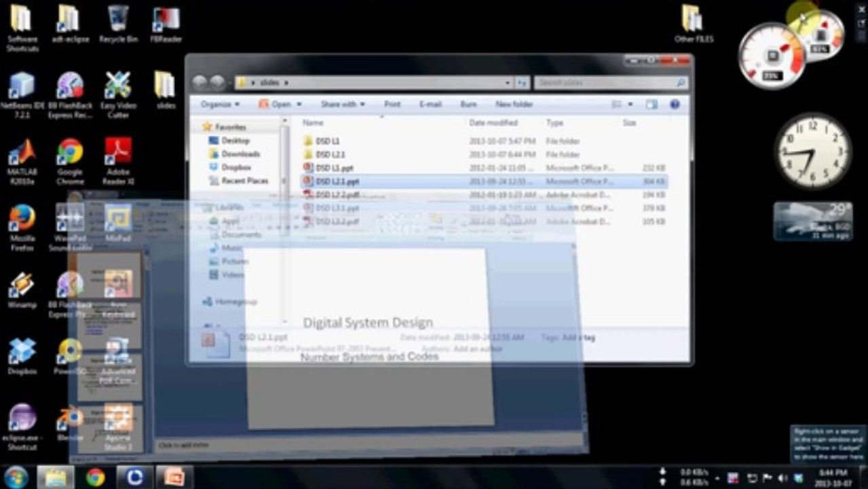This screenshot has width=868, height=489.
Task: Click the Explorer back arrow button
Action: [x=200, y=82]
